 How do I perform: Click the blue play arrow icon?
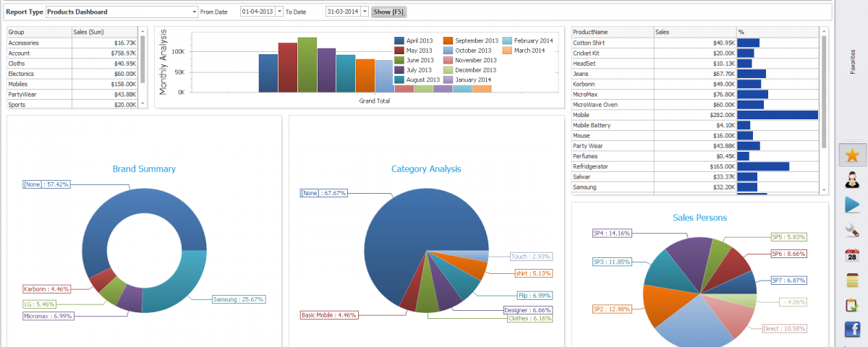pyautogui.click(x=852, y=205)
